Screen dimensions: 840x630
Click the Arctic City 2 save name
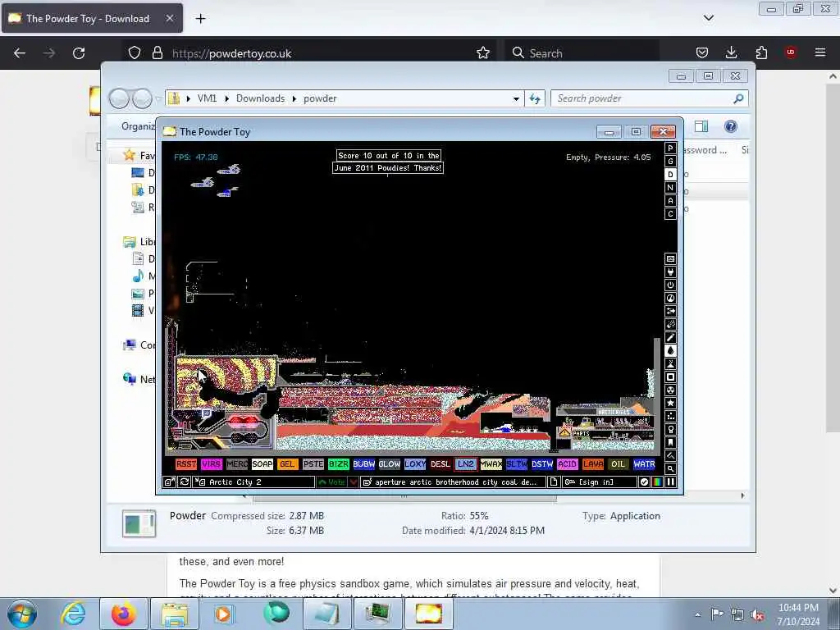(254, 482)
